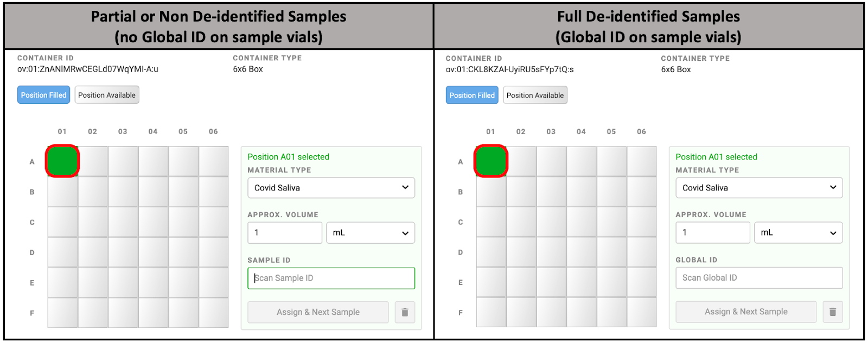Toggle Position Filled in left container
868x343 pixels.
(x=43, y=95)
